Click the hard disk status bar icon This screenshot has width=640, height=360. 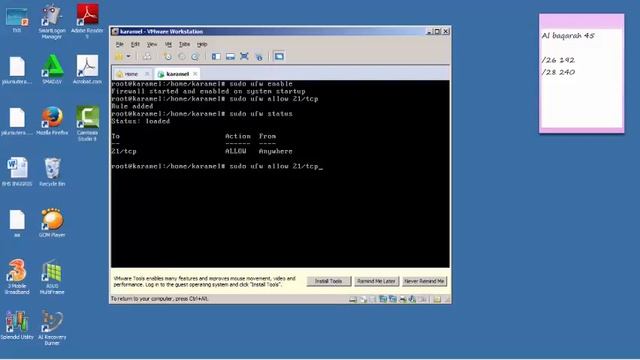pyautogui.click(x=353, y=299)
